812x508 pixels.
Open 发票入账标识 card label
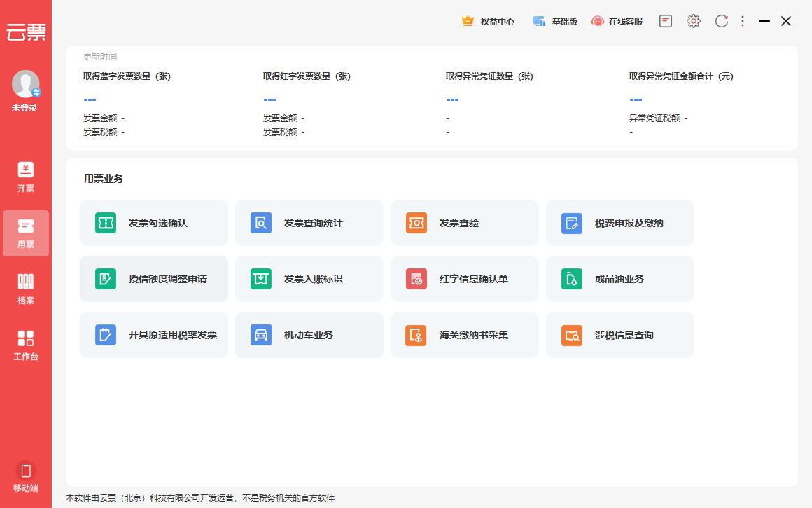click(314, 279)
